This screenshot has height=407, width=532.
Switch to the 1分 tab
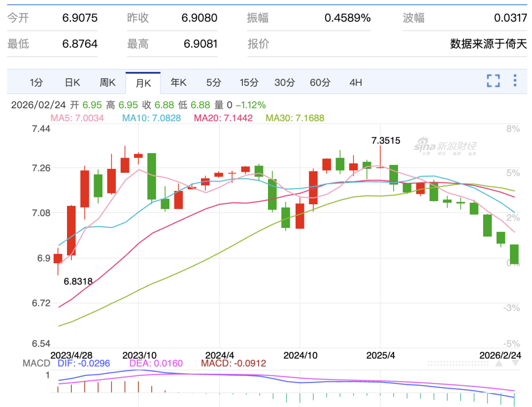click(x=36, y=82)
